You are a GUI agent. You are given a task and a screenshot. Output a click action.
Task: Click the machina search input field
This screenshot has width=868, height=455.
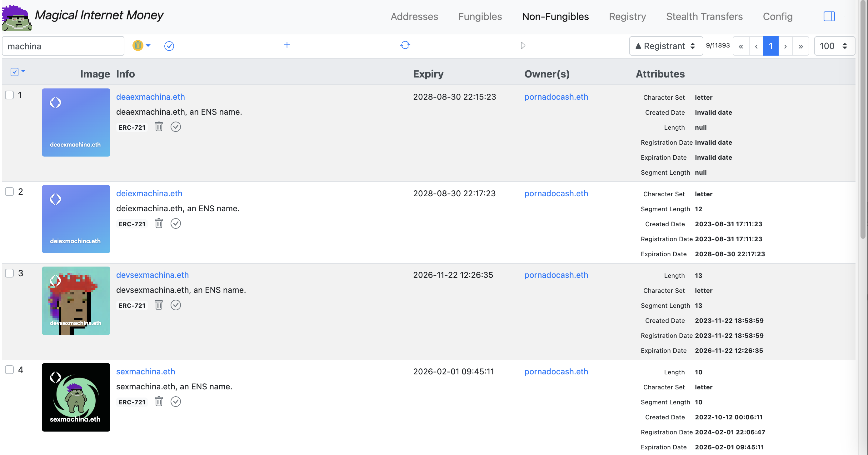[x=63, y=46]
